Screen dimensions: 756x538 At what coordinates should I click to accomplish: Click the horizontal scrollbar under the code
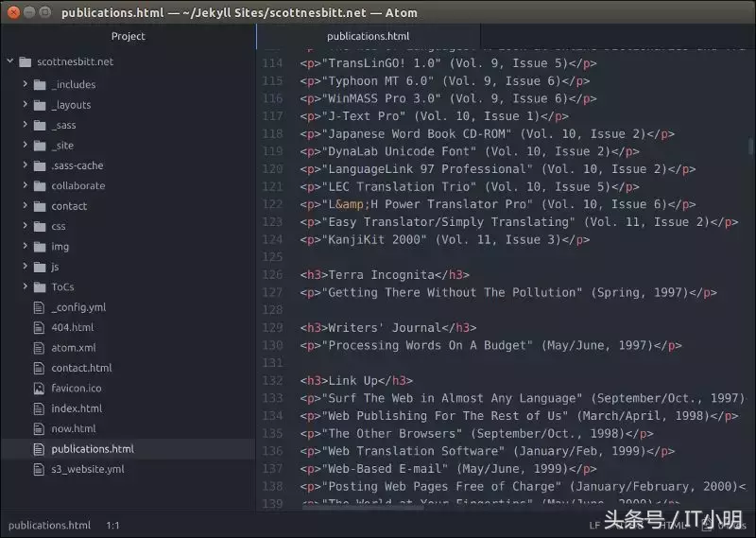pyautogui.click(x=363, y=508)
